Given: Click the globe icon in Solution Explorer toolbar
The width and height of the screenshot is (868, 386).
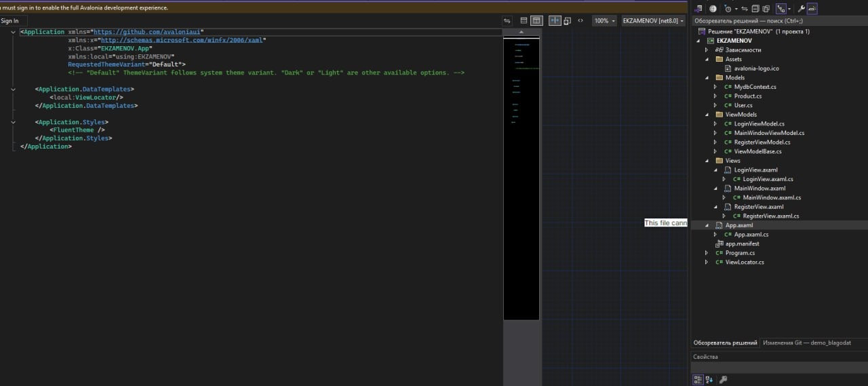Looking at the screenshot, I should coord(713,9).
